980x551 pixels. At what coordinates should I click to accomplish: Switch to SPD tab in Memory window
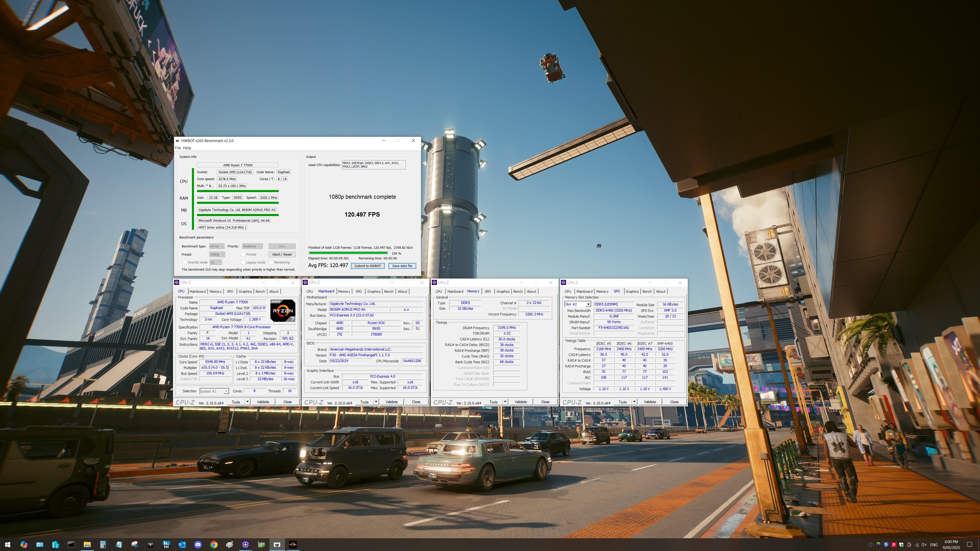(488, 292)
